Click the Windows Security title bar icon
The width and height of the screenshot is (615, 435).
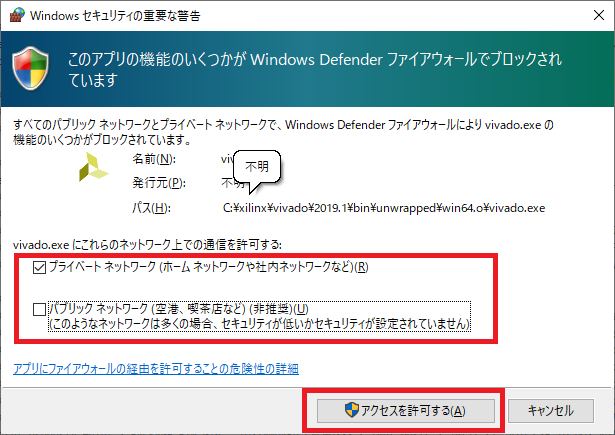pos(12,16)
